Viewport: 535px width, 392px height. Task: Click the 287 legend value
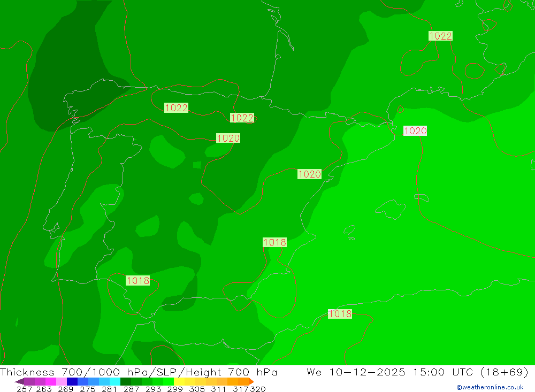[x=131, y=389]
